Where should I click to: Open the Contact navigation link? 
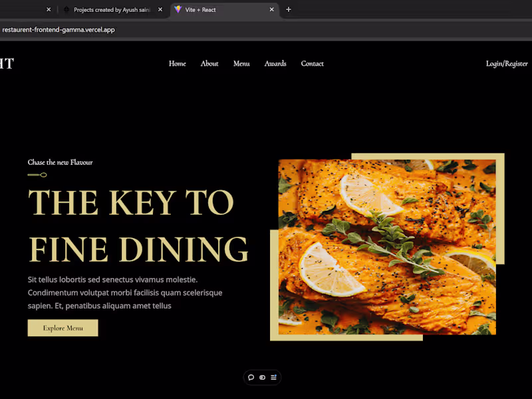click(312, 63)
